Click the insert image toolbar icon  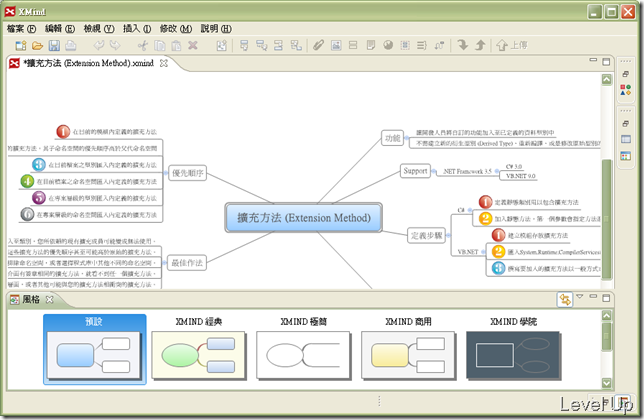[x=336, y=45]
